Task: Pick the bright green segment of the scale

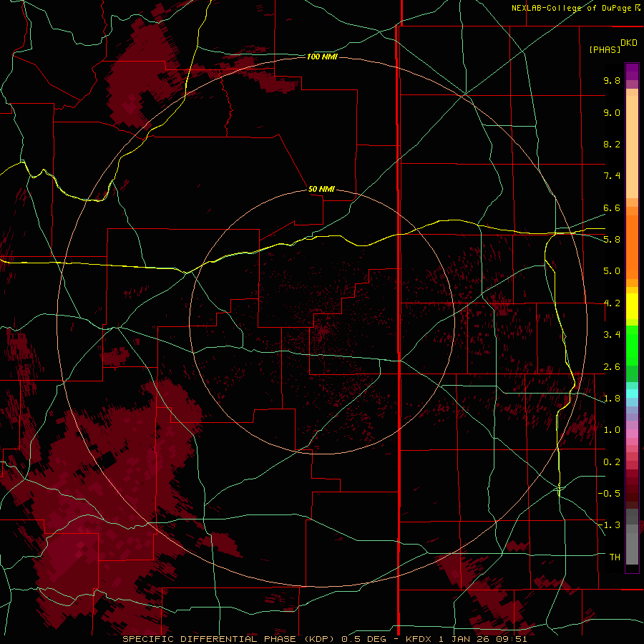Action: pos(632,345)
